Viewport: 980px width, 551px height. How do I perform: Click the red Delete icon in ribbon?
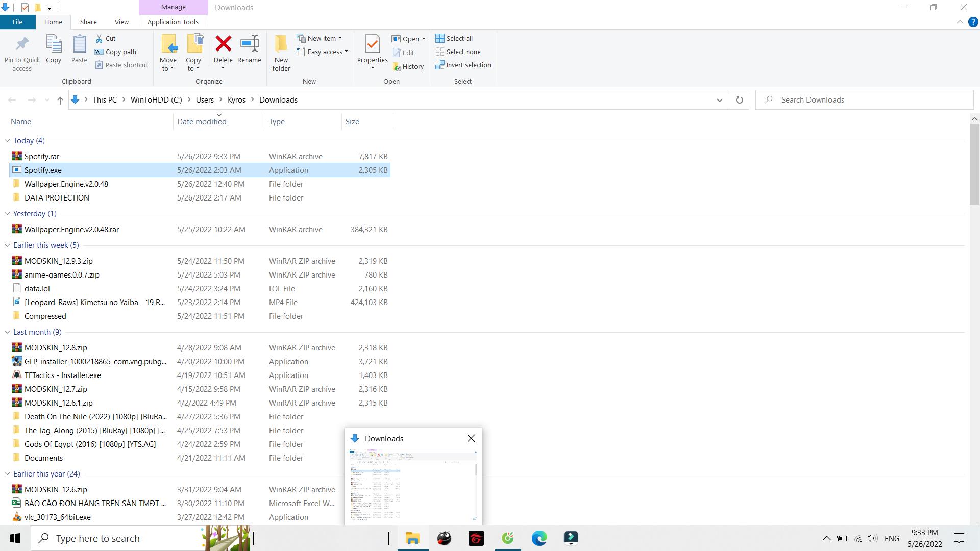click(223, 44)
